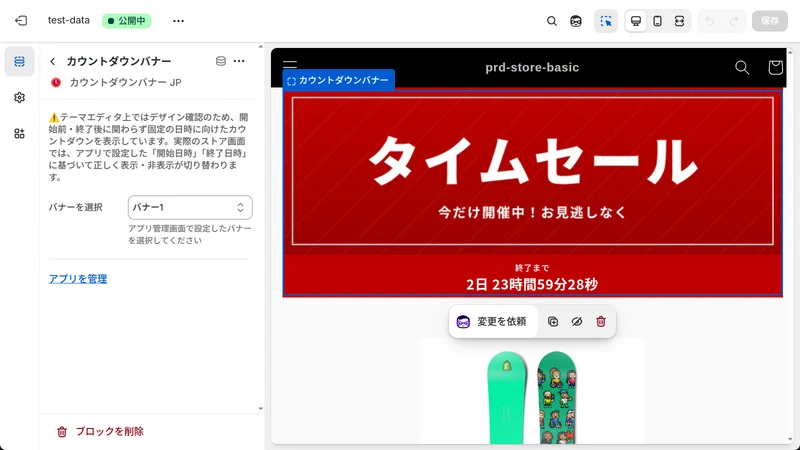Click the 公開中 status badge
The image size is (800, 450).
tap(127, 21)
